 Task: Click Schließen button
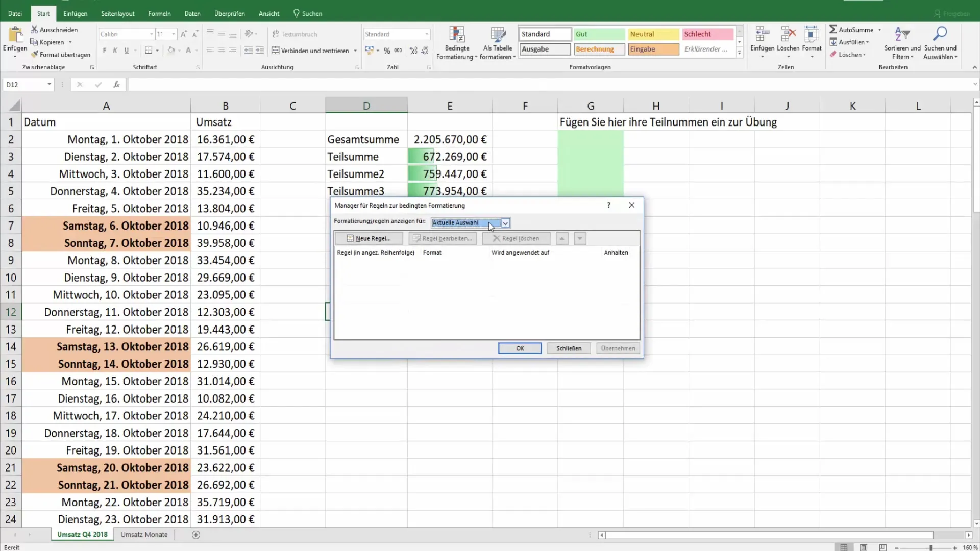(569, 348)
